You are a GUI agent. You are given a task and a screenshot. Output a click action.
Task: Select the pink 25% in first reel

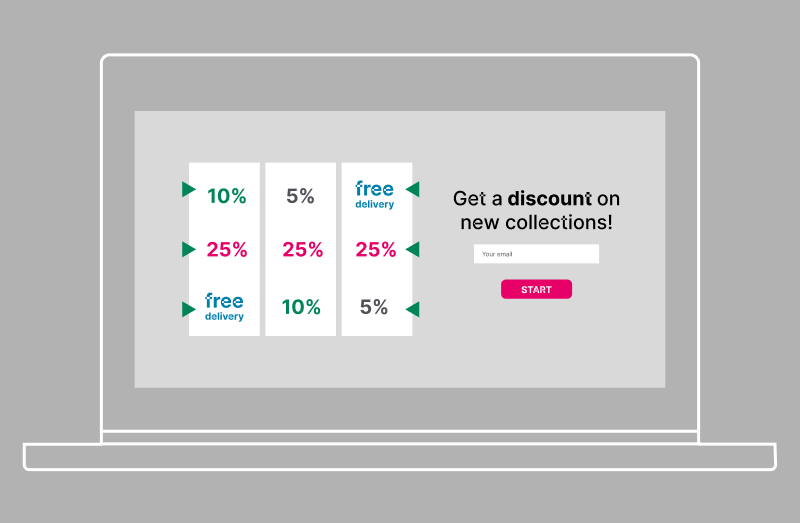[x=227, y=250]
